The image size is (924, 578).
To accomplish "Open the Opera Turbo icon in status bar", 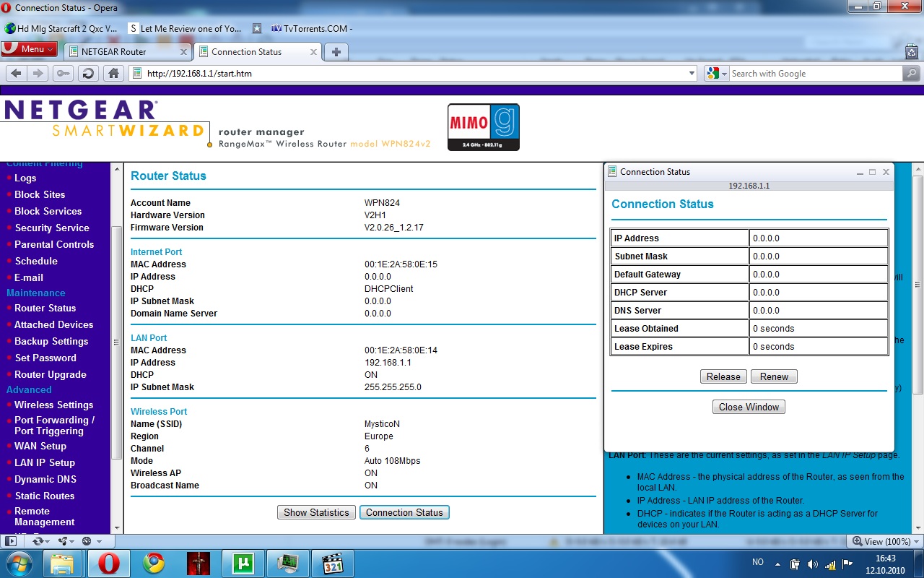I will tap(91, 540).
